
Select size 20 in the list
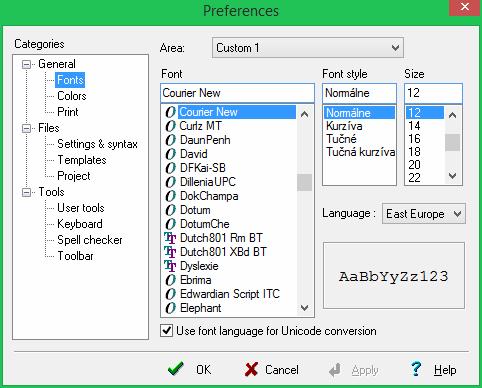click(414, 165)
